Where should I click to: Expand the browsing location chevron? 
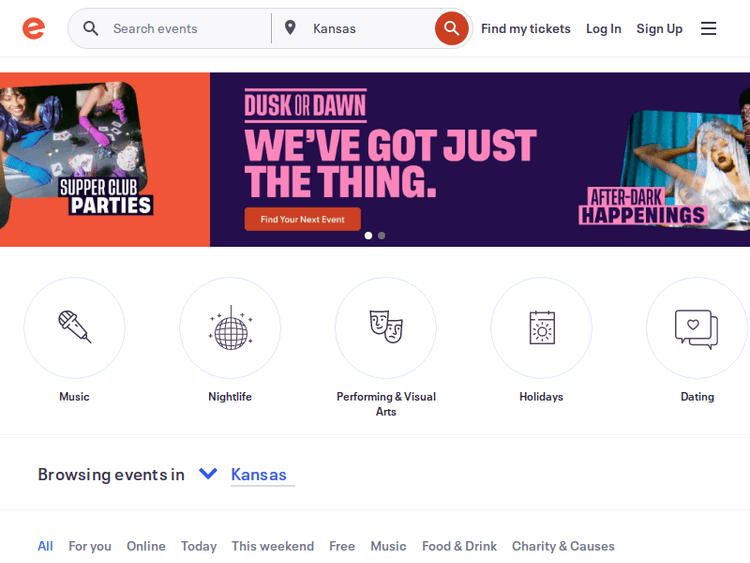208,474
